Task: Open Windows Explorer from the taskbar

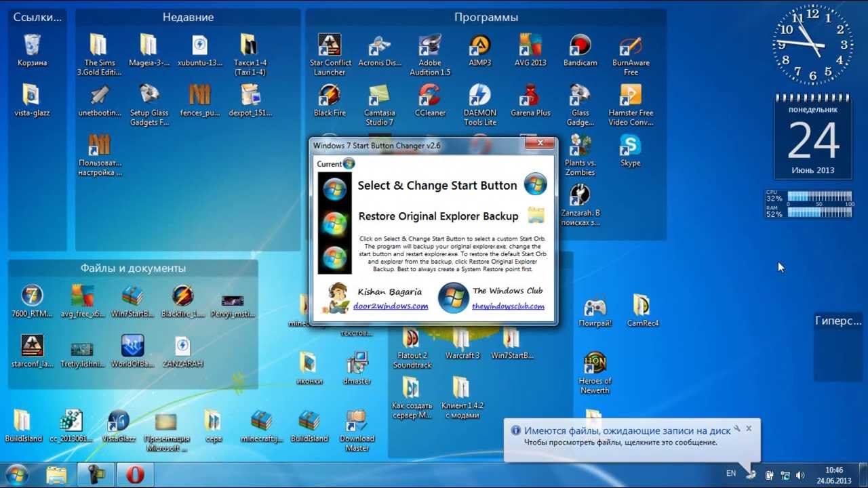Action: tap(57, 475)
